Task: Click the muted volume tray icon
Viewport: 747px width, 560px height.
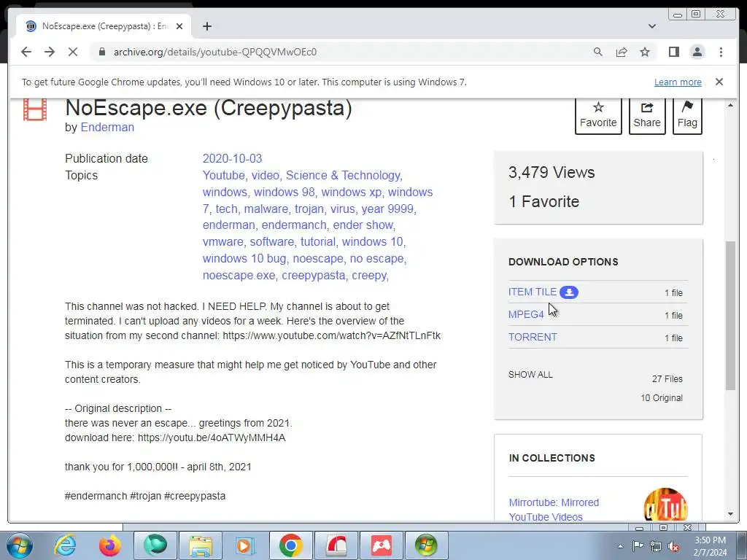Action: point(673,547)
